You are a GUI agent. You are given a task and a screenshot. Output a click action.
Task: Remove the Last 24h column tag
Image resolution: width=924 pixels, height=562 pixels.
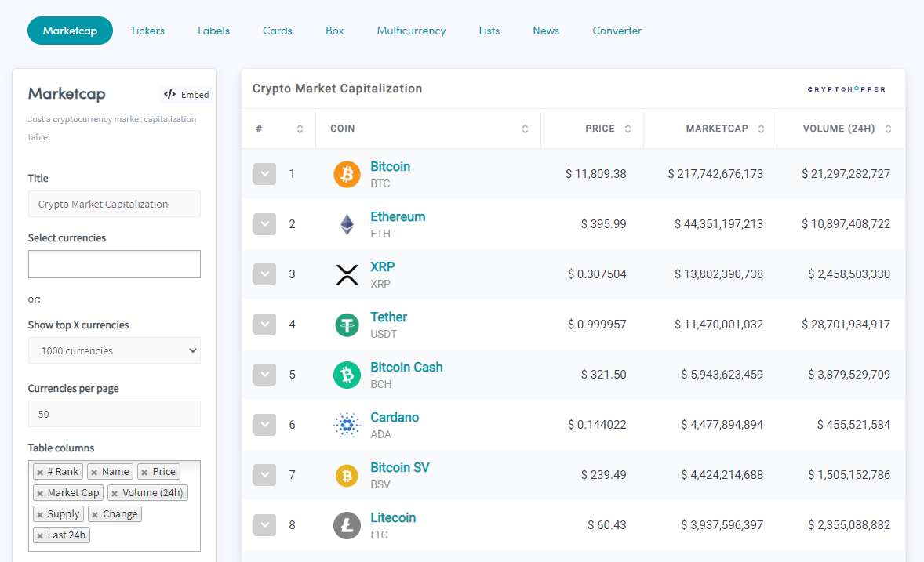point(40,536)
